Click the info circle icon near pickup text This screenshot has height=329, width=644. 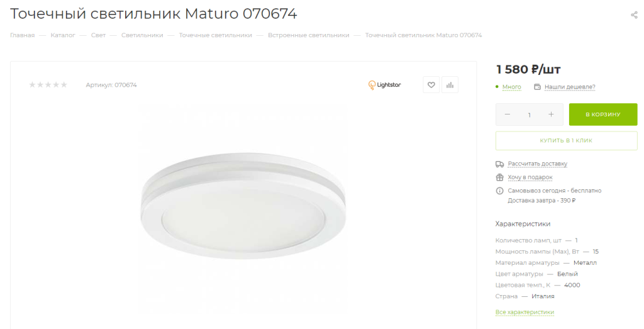(x=499, y=191)
